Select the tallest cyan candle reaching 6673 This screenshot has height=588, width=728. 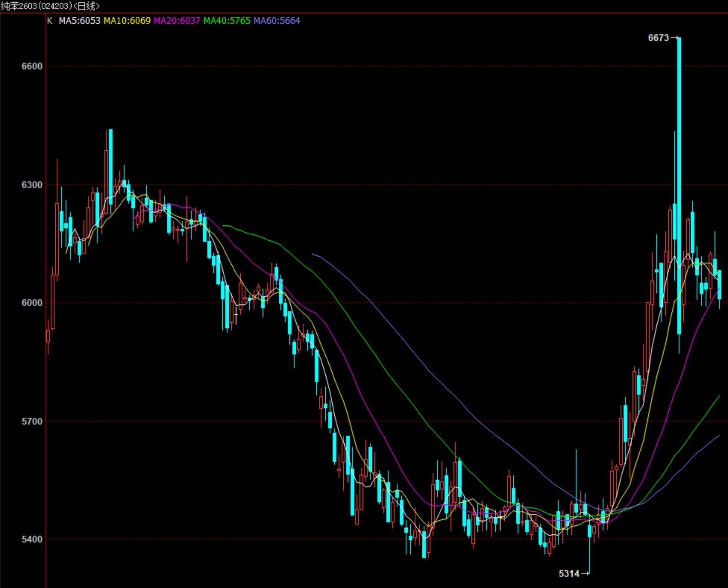tap(679, 184)
